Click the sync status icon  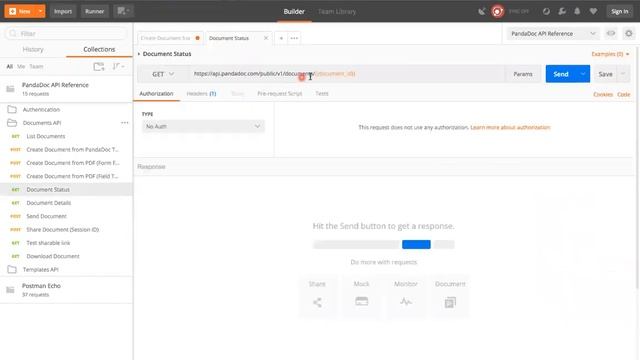(x=546, y=11)
